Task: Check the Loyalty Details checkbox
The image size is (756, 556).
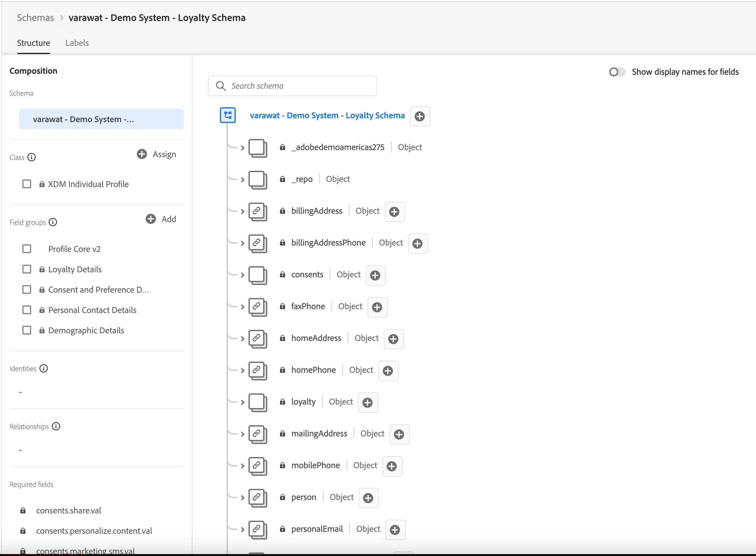Action: (x=27, y=269)
